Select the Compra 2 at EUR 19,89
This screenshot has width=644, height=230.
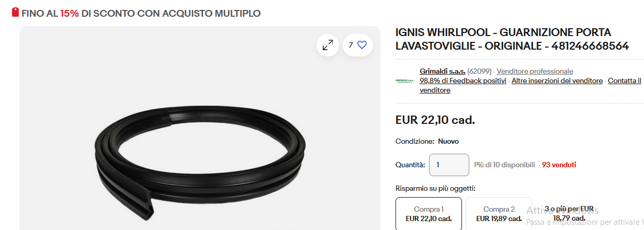pos(499,213)
